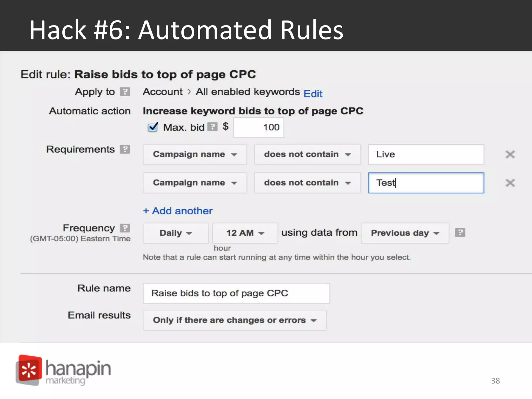532x399 pixels.
Task: Open the Email results dropdown
Action: pos(235,320)
